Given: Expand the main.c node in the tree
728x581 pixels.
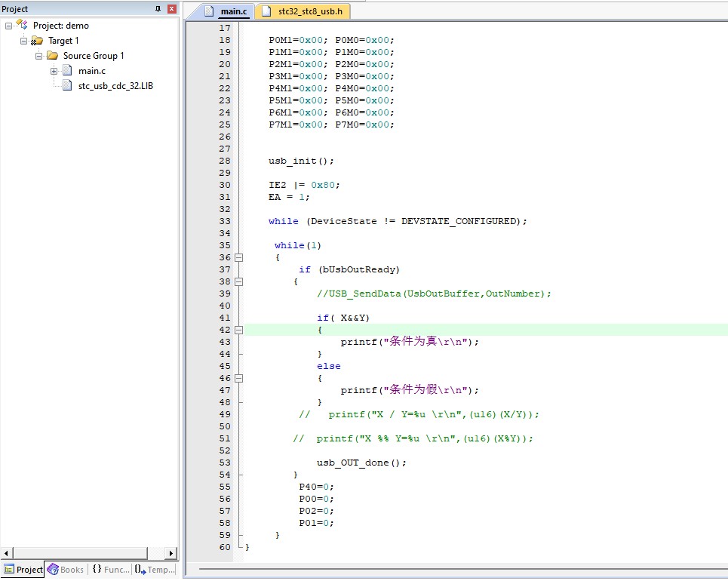Looking at the screenshot, I should pos(54,72).
